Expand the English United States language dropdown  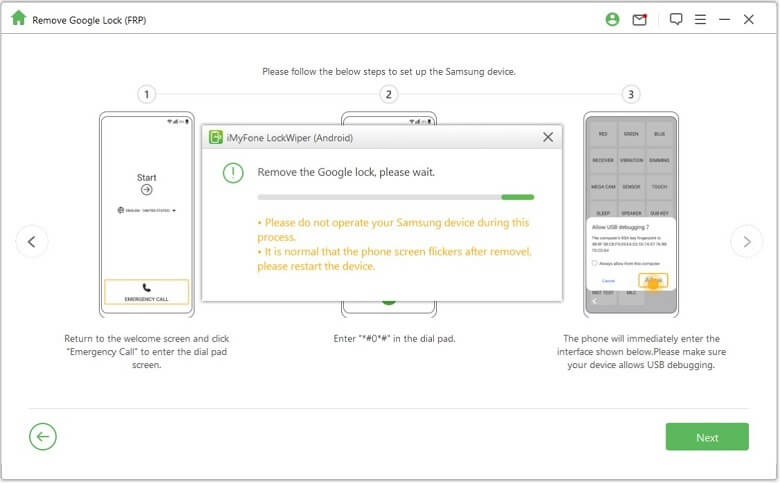pos(146,211)
